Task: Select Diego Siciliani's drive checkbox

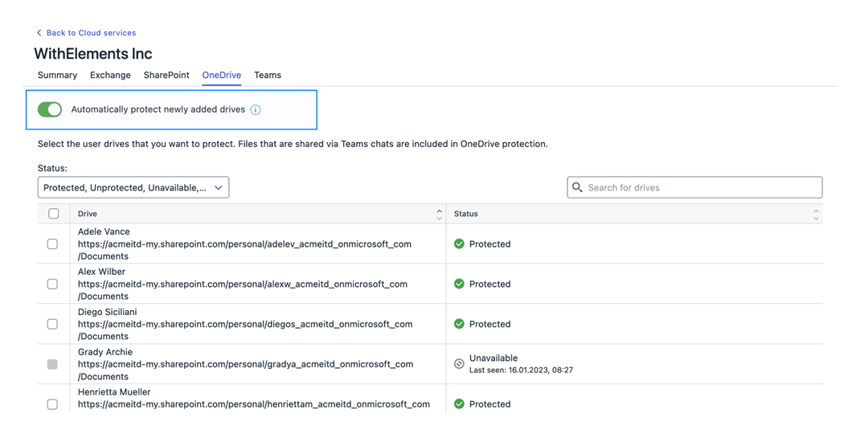Action: (x=52, y=324)
